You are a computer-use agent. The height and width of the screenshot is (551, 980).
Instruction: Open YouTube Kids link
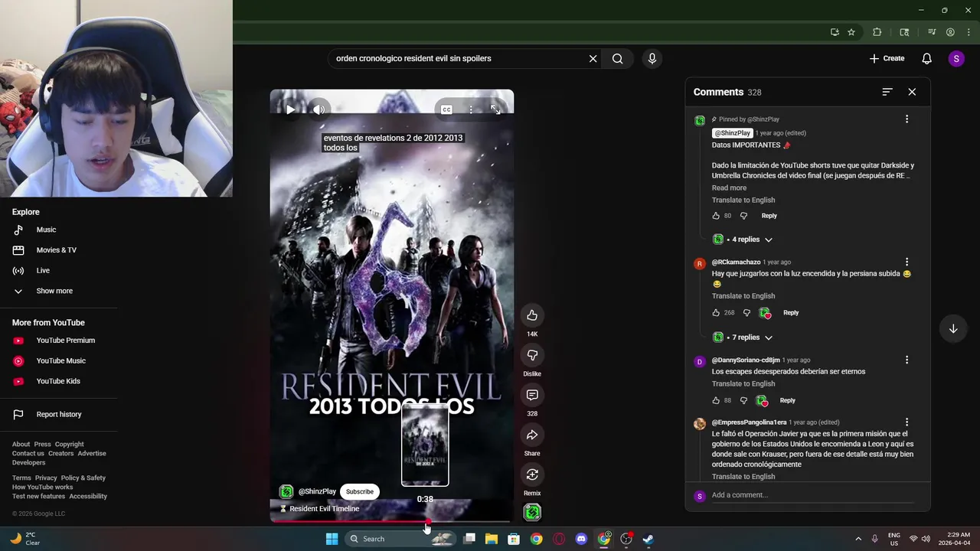pos(58,381)
